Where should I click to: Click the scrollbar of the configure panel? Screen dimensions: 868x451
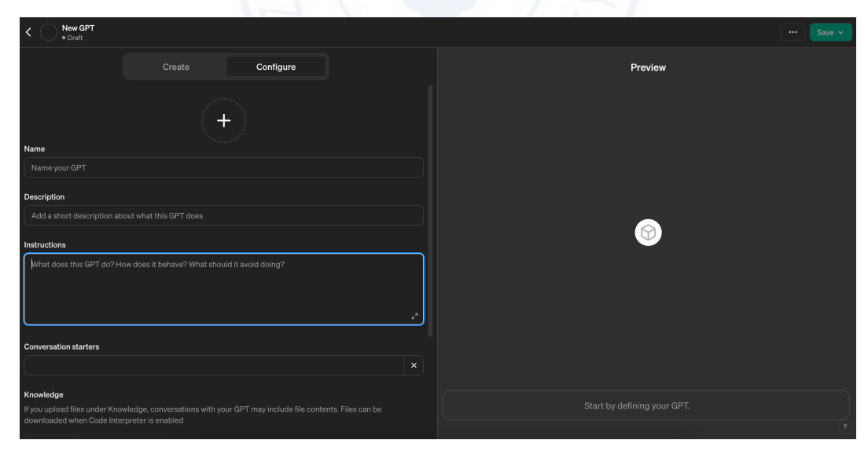click(x=430, y=211)
